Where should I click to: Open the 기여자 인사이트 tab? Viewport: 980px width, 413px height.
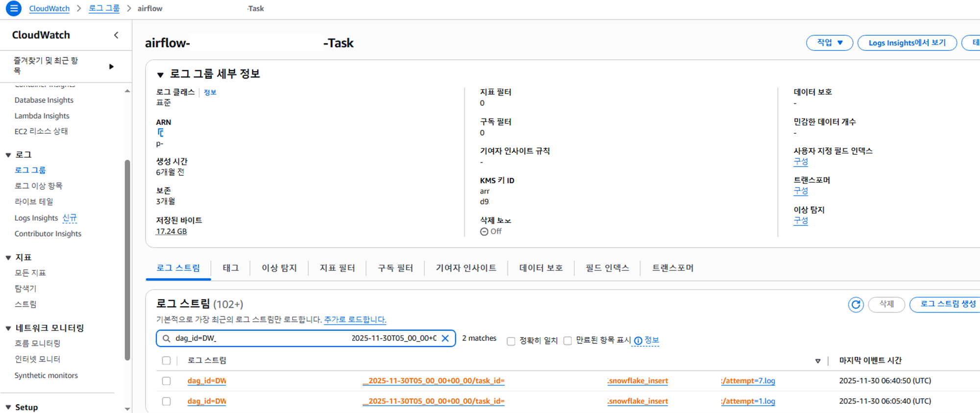(x=465, y=268)
